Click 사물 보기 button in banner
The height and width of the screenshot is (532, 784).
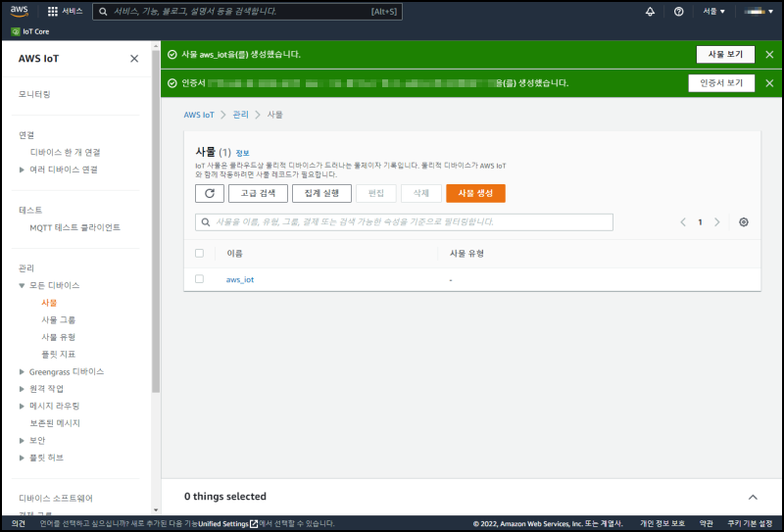tap(725, 55)
